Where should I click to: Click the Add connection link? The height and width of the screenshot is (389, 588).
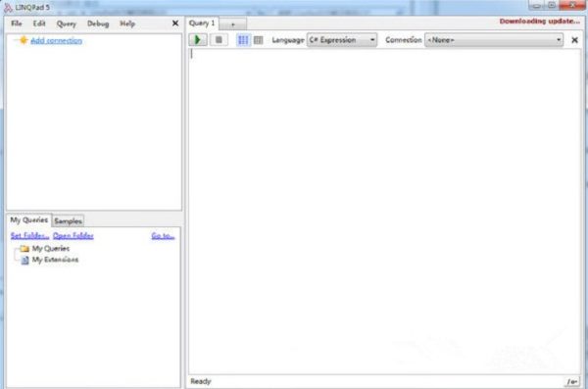(x=56, y=40)
